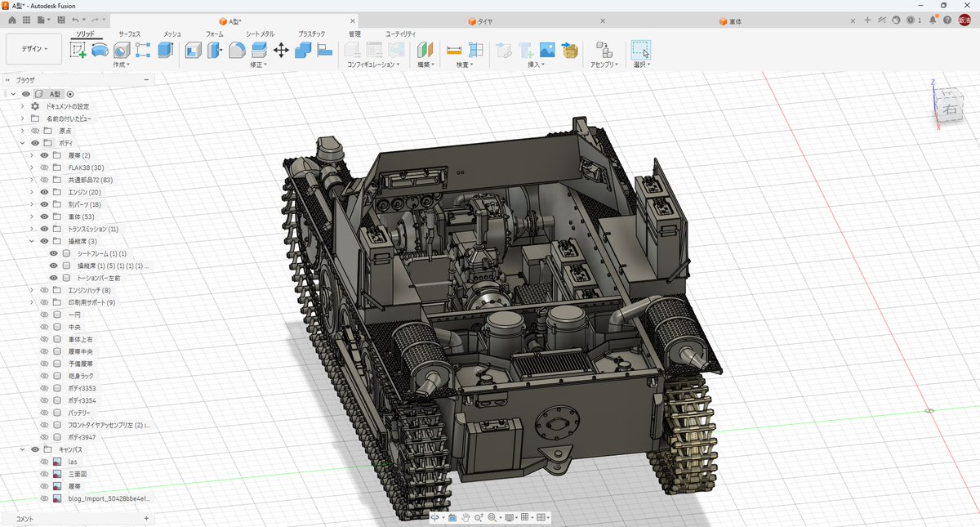Click the Insert Canvas image icon
The width and height of the screenshot is (980, 527).
click(547, 51)
